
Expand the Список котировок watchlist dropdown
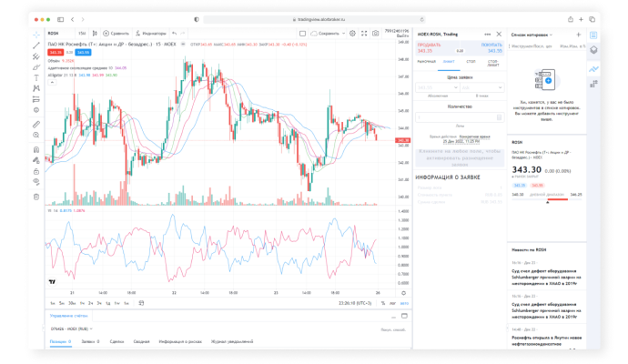(x=532, y=35)
